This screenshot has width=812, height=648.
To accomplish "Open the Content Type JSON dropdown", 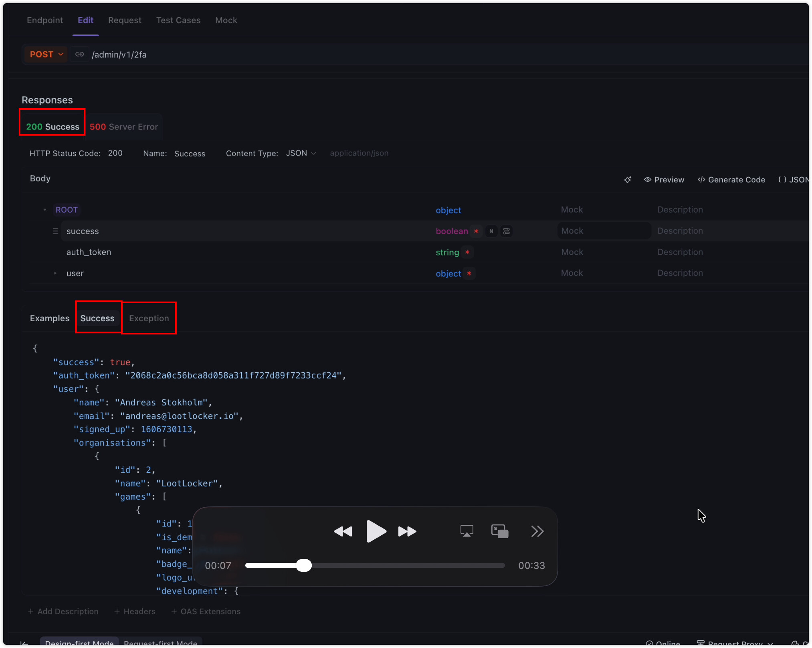I will coord(301,153).
